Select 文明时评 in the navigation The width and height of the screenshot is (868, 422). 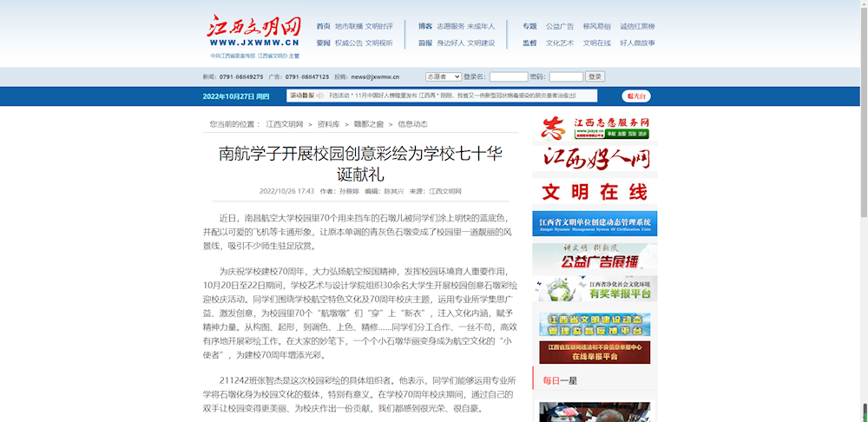pyautogui.click(x=379, y=26)
